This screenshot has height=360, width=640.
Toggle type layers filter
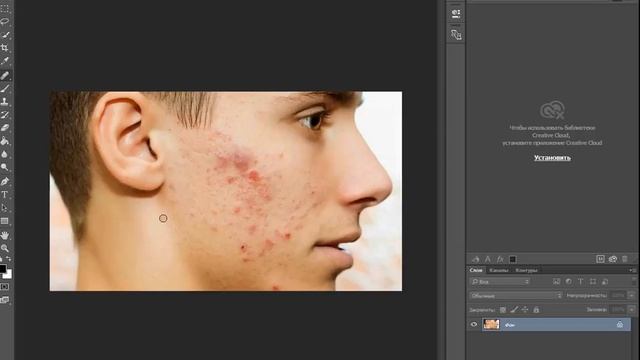pos(581,282)
